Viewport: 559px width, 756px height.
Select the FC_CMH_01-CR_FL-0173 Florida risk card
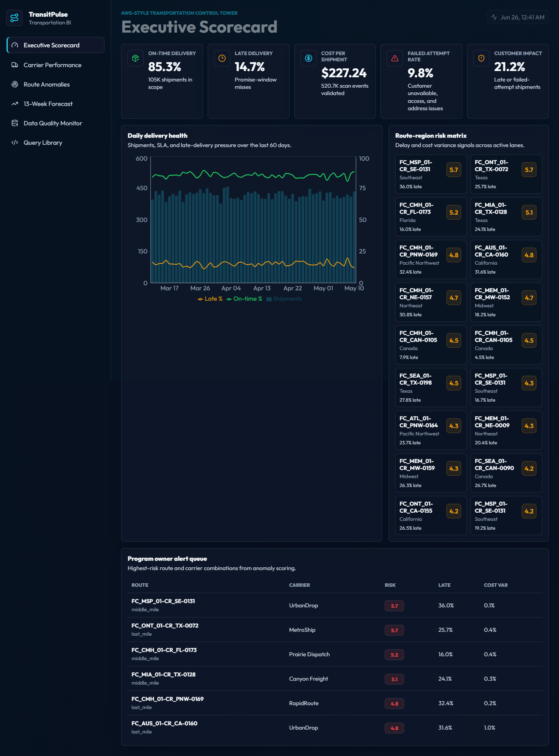431,217
